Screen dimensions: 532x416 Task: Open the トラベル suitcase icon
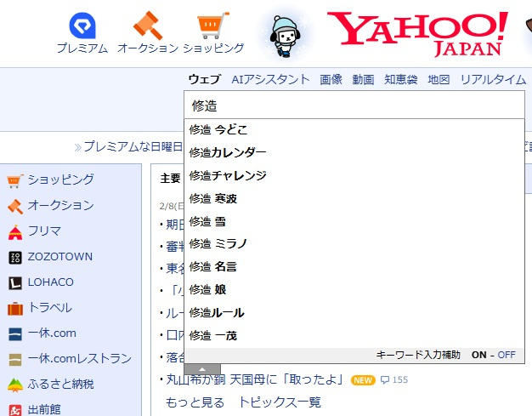pyautogui.click(x=14, y=308)
